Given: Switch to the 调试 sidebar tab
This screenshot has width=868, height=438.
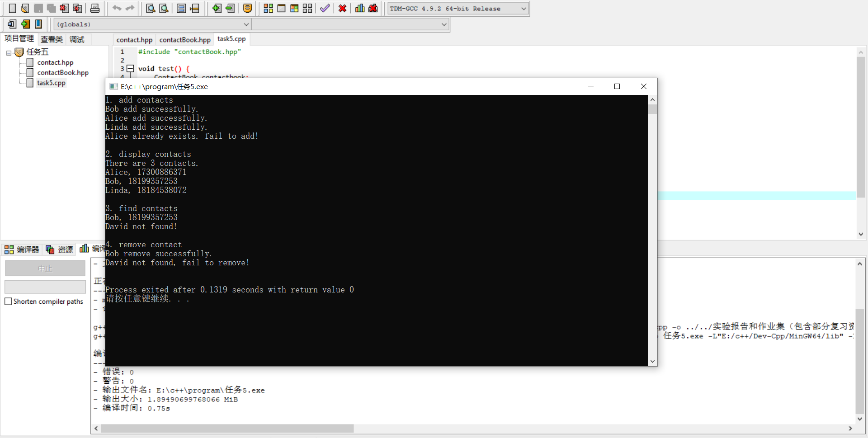Looking at the screenshot, I should coord(77,39).
